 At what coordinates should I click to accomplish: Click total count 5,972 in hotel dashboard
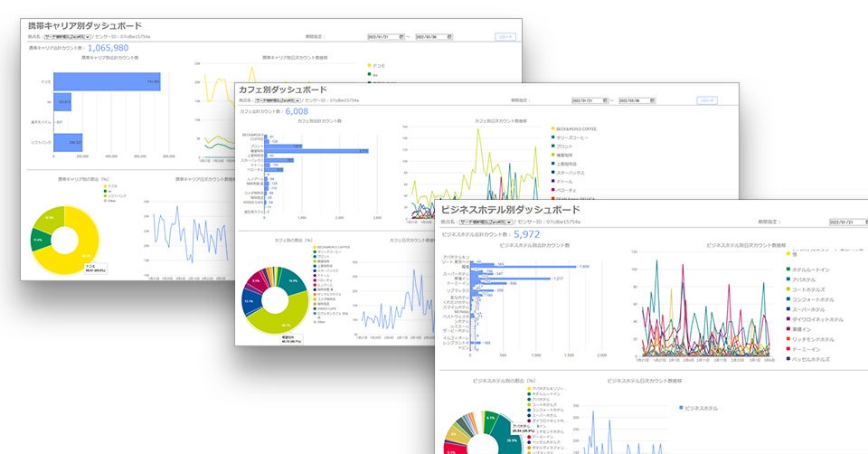[x=526, y=234]
